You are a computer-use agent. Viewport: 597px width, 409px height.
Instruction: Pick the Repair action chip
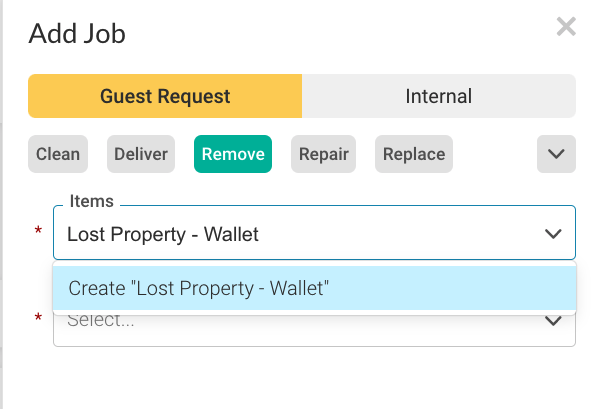click(323, 154)
